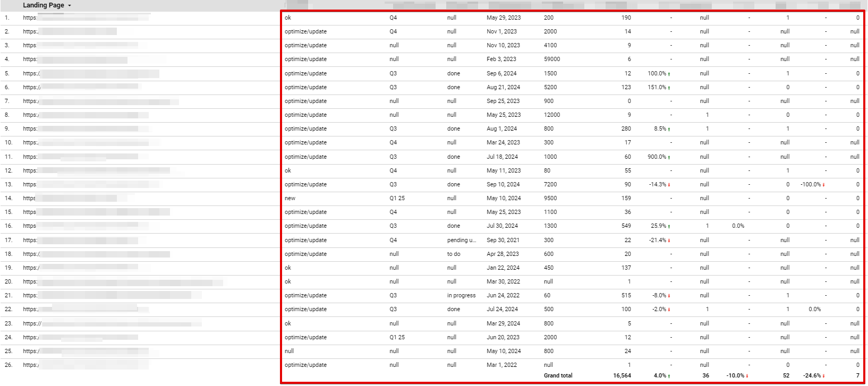Click the value 9500
868x386 pixels.
550,198
